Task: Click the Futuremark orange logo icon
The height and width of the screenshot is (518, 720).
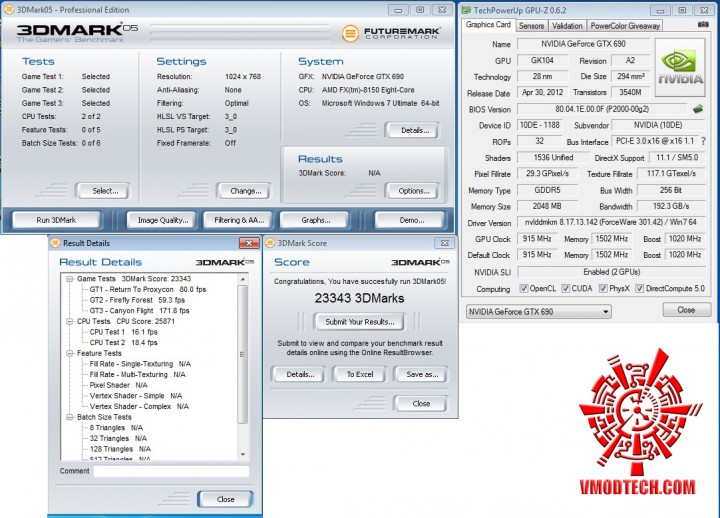Action: tap(350, 33)
